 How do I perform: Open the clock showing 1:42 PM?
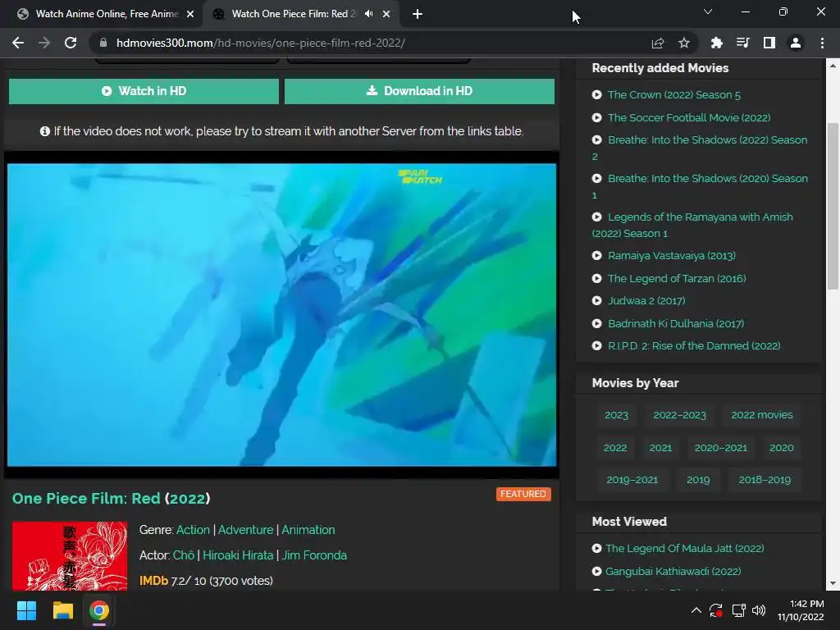(x=801, y=610)
